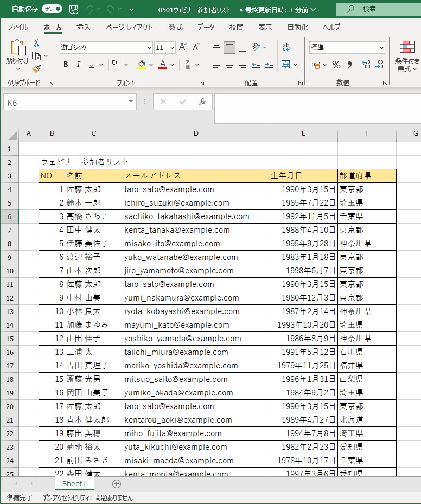The height and width of the screenshot is (504, 421).
Task: Click the Redo arrow icon
Action: (x=111, y=10)
